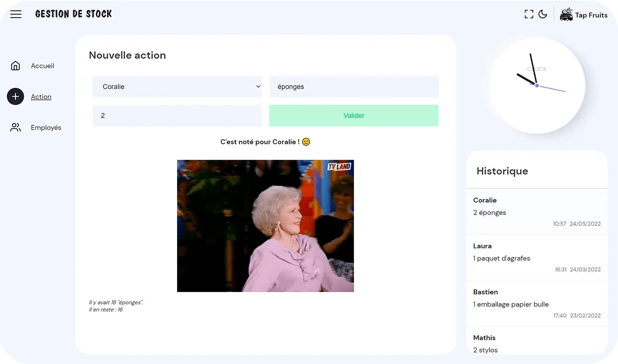The width and height of the screenshot is (618, 364).
Task: Select Laura's paquet d'agrafes history entry
Action: pyautogui.click(x=537, y=258)
